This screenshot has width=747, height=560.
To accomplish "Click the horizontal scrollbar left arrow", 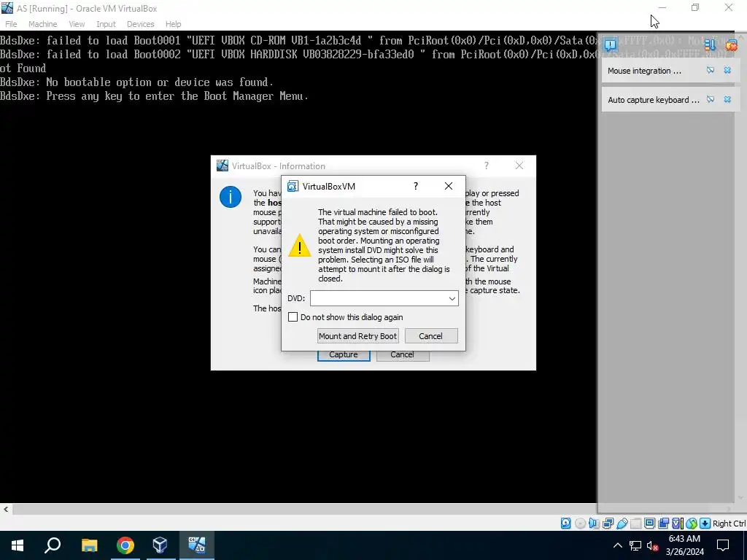I will (x=6, y=509).
